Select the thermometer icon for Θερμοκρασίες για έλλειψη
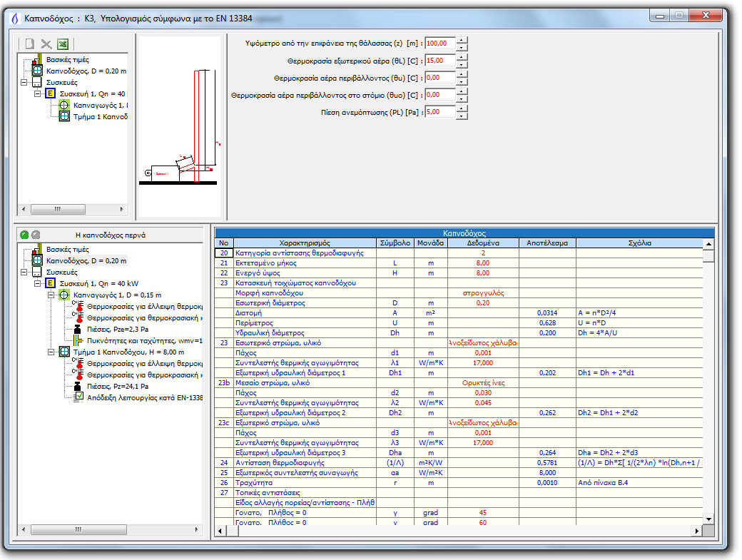 coord(80,307)
